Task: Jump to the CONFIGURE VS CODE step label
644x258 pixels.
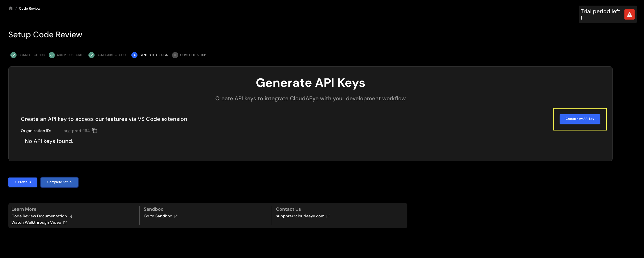Action: point(112,55)
